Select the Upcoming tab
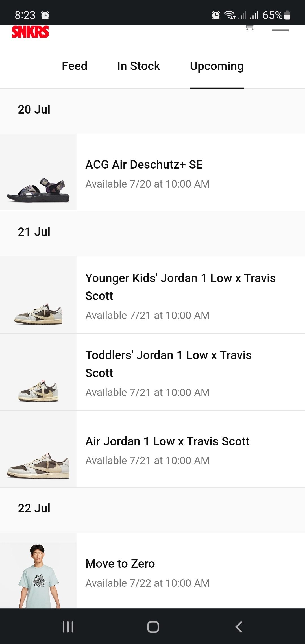 [x=217, y=66]
